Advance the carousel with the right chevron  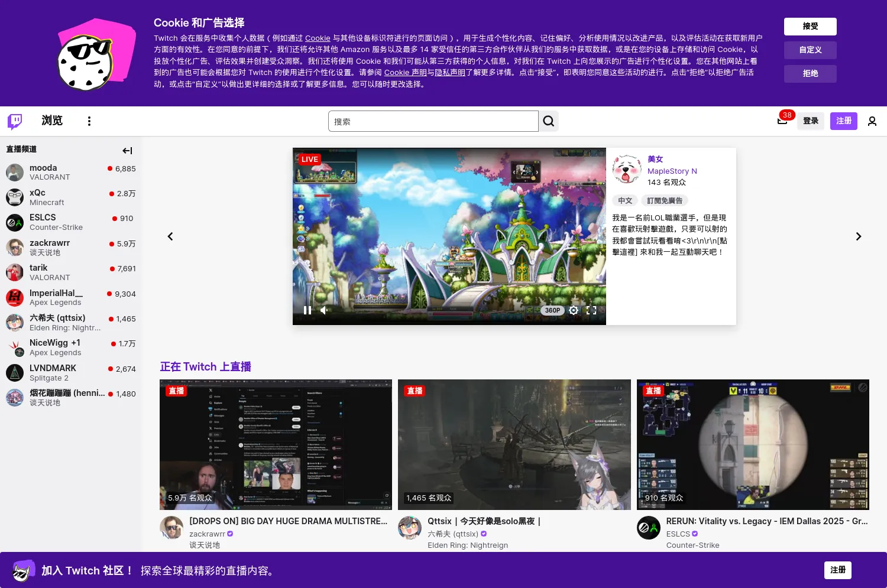coord(858,236)
